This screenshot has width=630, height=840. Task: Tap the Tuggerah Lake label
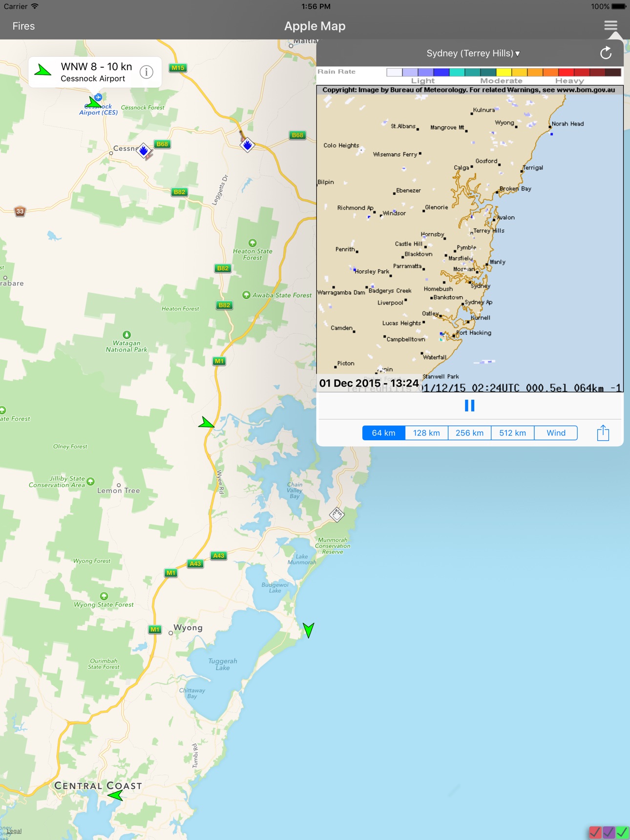click(223, 664)
